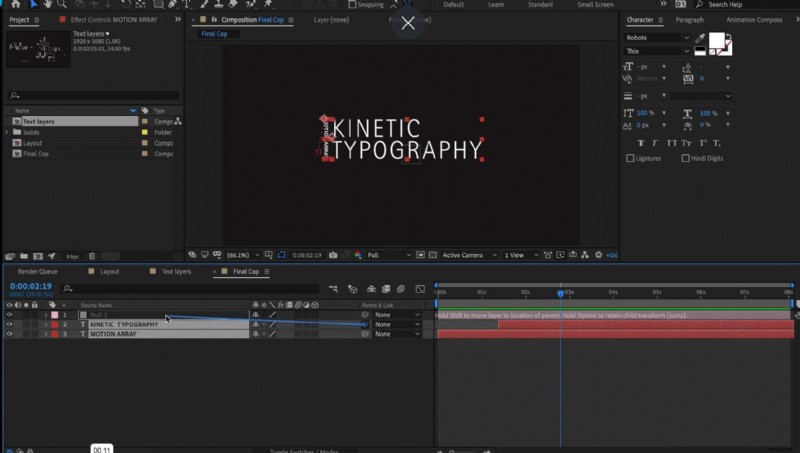Open the Full resolution dropdown
Image resolution: width=800 pixels, height=453 pixels.
coord(389,255)
